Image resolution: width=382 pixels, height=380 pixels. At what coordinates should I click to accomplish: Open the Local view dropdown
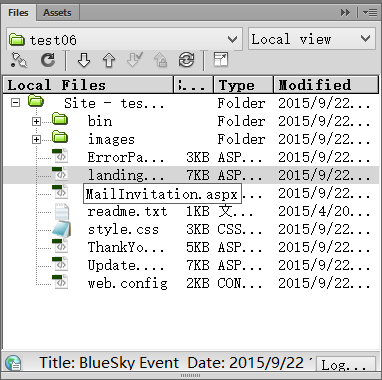[x=311, y=39]
